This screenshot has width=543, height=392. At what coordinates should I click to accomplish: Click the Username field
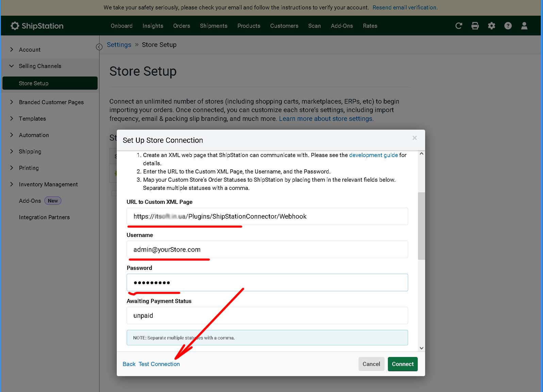point(267,250)
